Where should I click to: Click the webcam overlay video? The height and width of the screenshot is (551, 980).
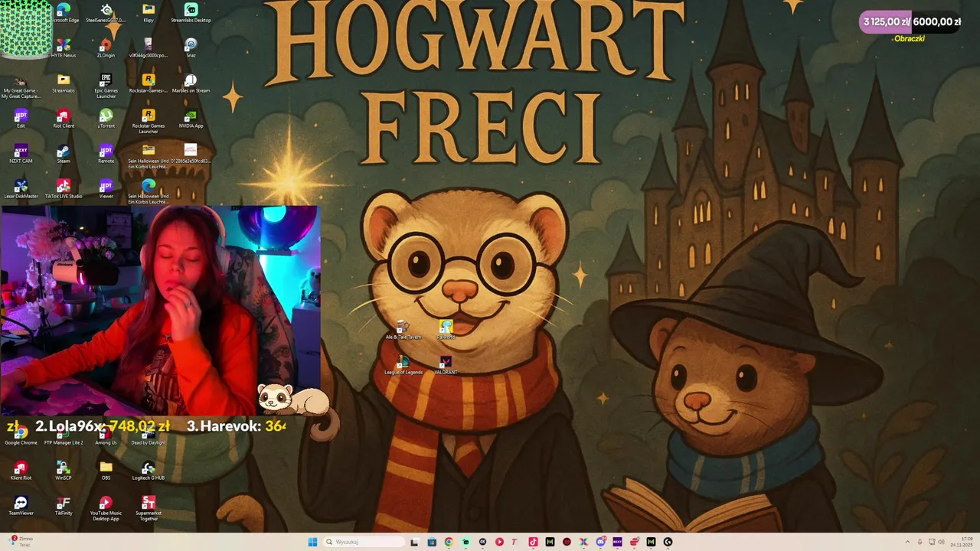click(159, 311)
